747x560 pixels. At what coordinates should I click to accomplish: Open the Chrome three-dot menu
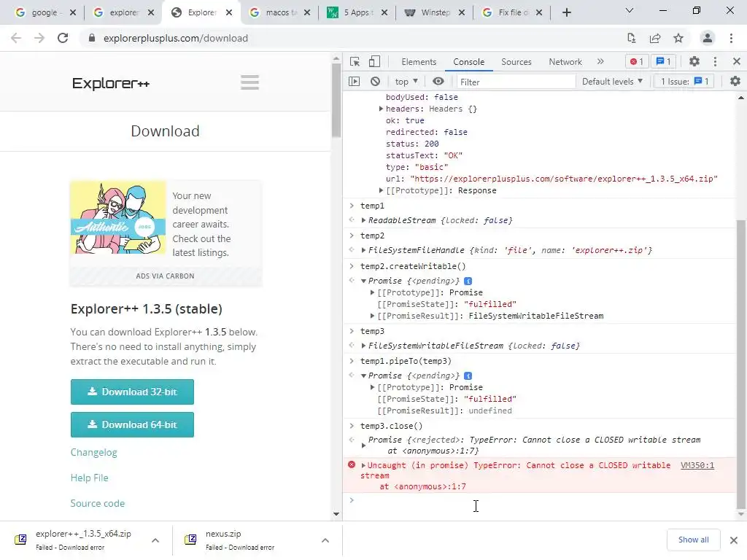731,38
